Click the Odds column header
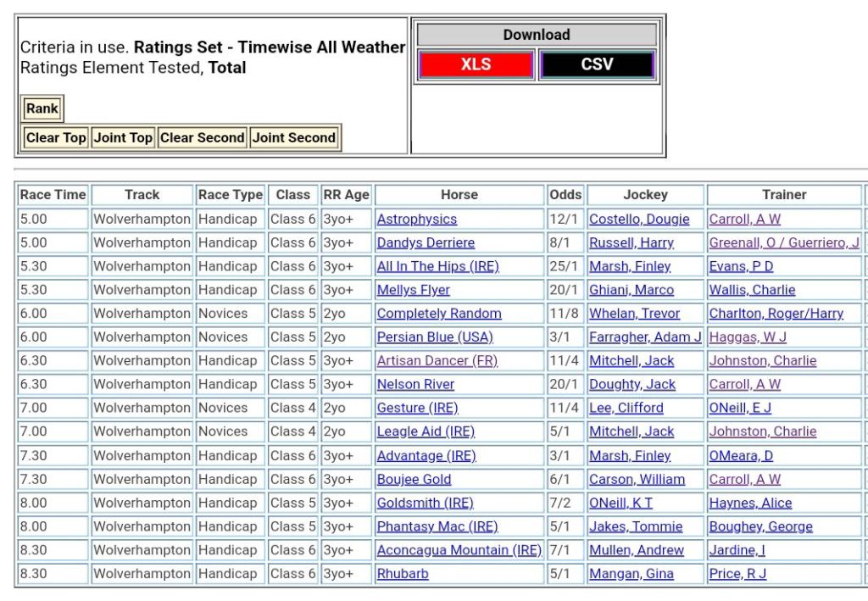 pos(565,194)
